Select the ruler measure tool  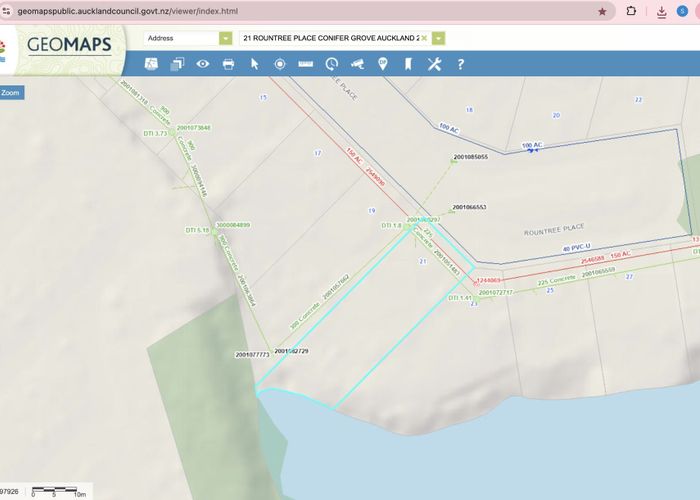click(306, 64)
